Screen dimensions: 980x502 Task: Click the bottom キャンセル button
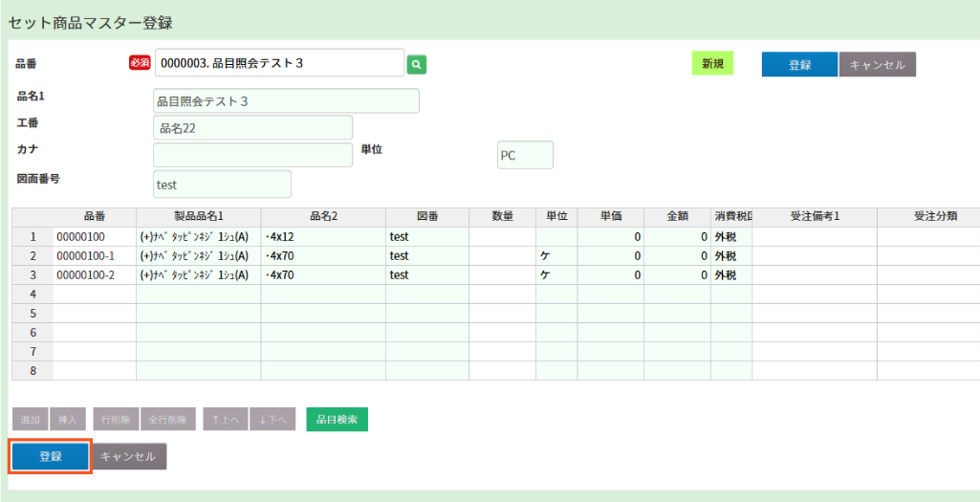[128, 457]
